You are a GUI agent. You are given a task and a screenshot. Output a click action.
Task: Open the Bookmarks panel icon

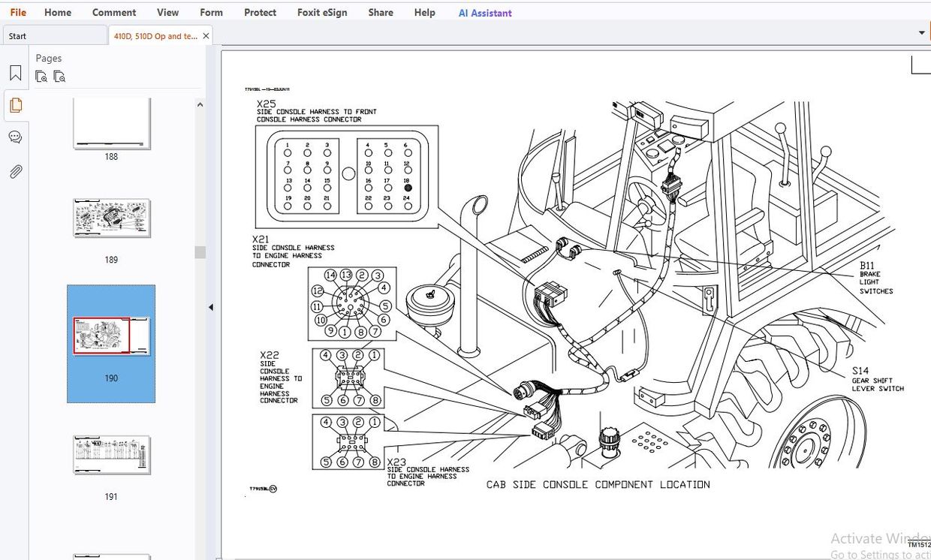point(15,73)
